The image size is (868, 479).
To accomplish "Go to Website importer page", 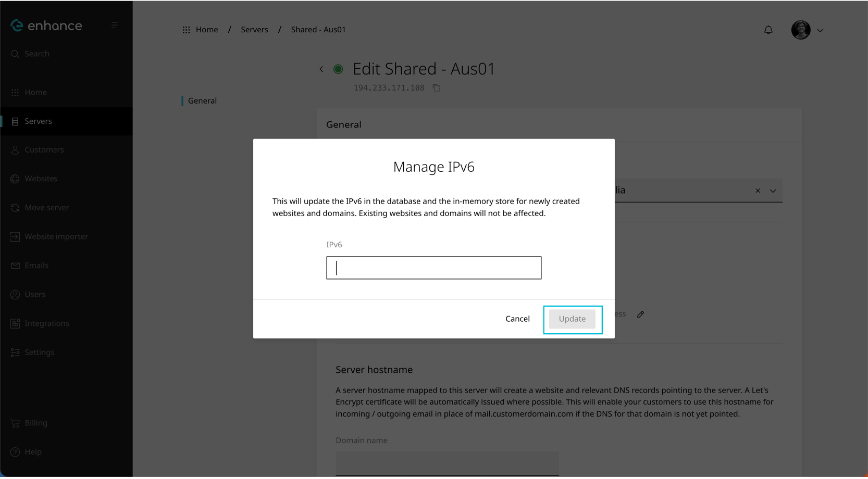I will 56,236.
